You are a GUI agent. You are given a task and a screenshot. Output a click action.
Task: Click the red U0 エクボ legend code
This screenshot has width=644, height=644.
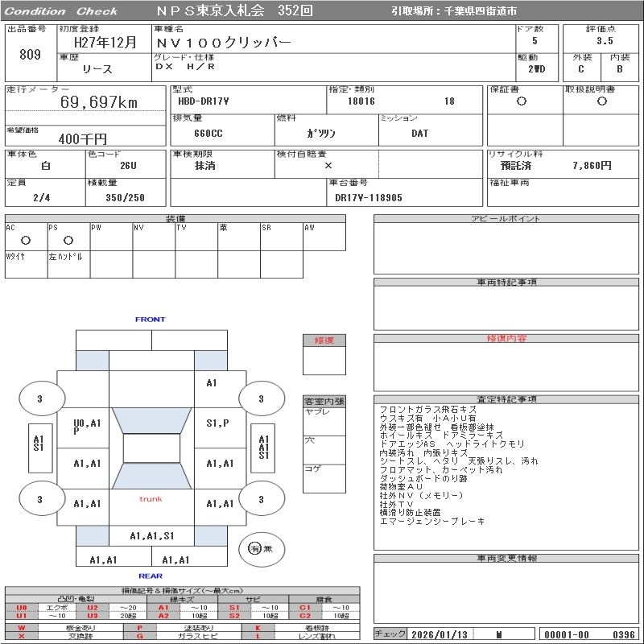pyautogui.click(x=22, y=607)
